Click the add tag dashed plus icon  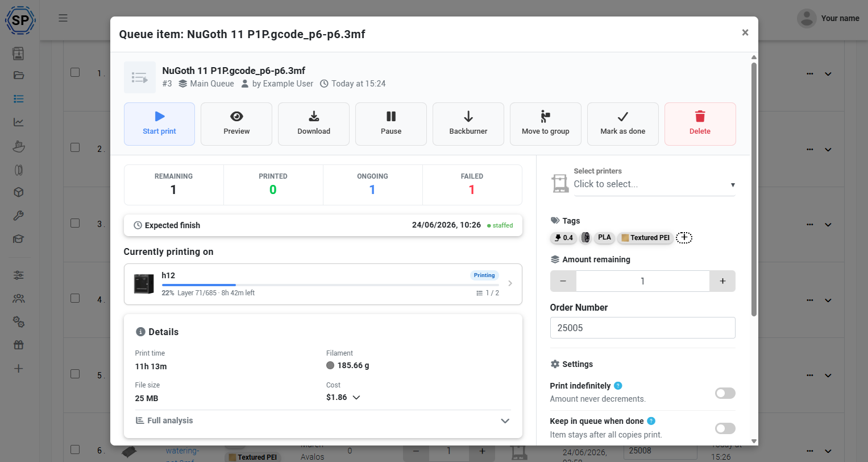tap(684, 238)
